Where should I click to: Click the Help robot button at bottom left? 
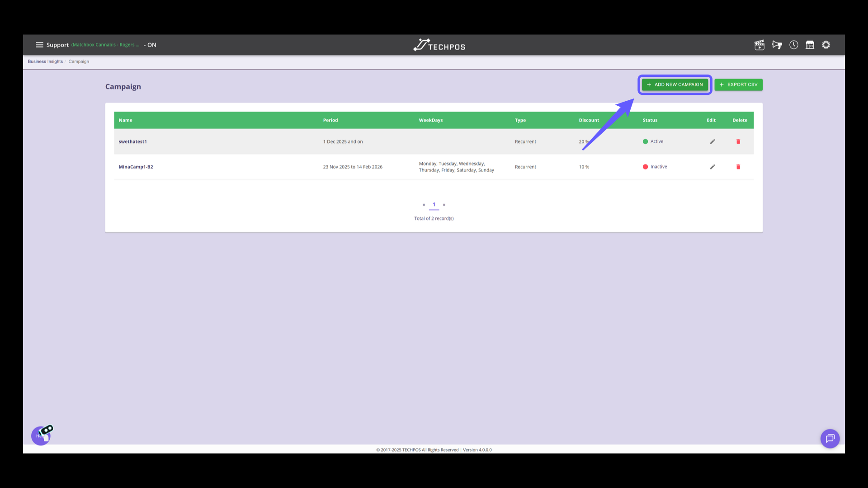click(x=41, y=435)
